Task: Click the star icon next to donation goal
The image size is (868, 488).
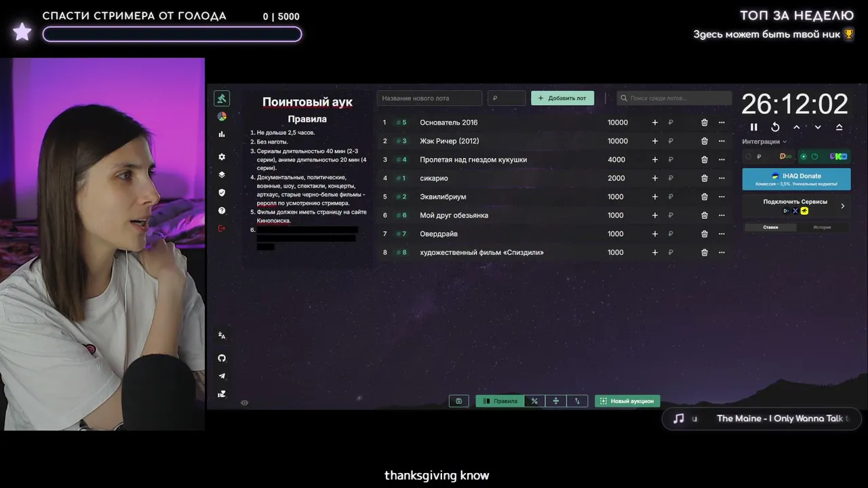Action: tap(22, 31)
